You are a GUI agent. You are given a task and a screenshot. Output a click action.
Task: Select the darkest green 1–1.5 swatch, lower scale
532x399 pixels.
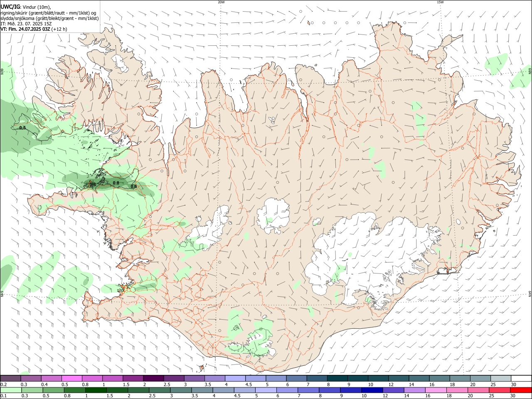coord(95,390)
